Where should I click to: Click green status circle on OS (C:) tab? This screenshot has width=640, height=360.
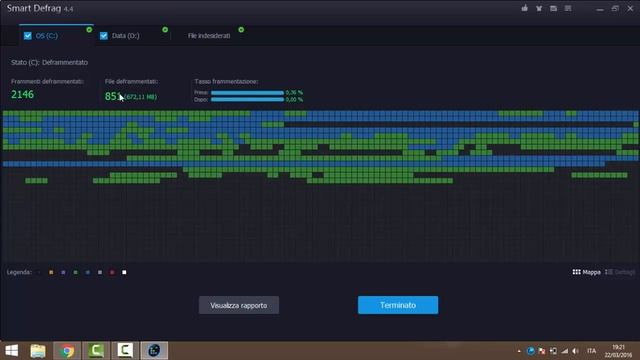(89, 30)
